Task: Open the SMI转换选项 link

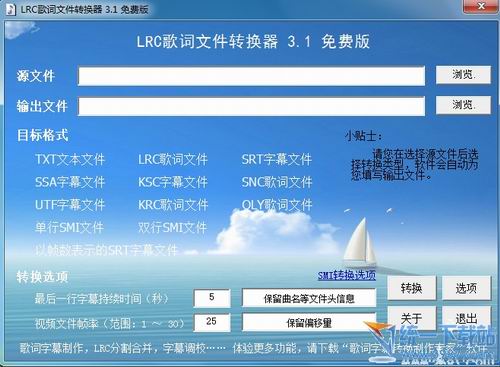Action: coord(347,275)
